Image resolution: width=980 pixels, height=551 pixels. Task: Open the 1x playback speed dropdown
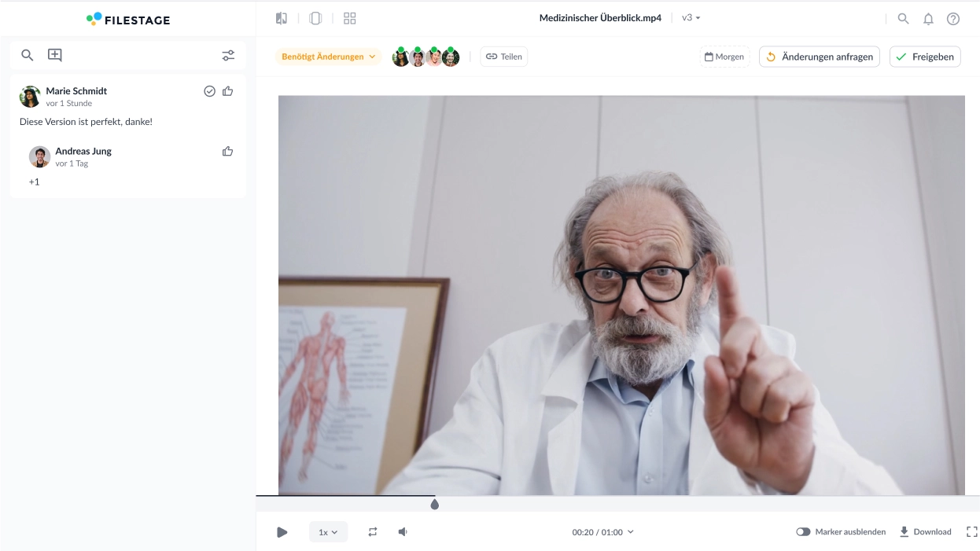tap(328, 532)
